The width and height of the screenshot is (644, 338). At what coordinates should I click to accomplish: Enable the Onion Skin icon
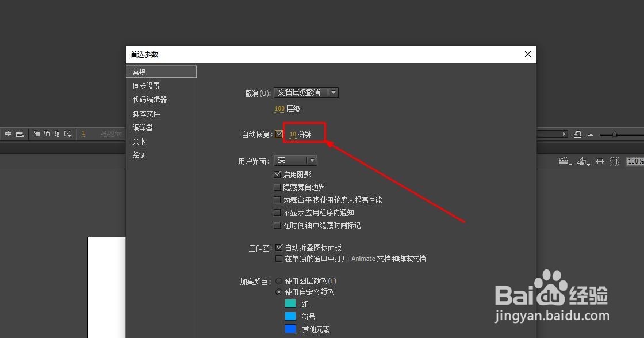(37, 134)
